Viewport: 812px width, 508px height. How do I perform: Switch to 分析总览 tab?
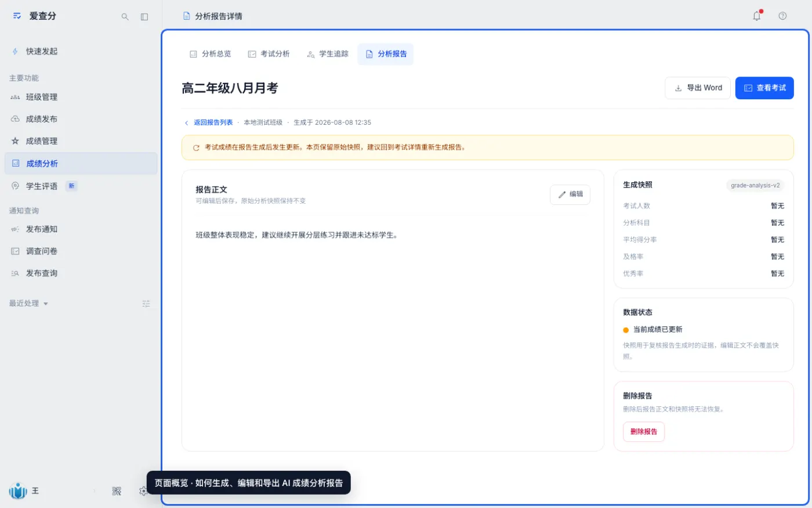[210, 54]
